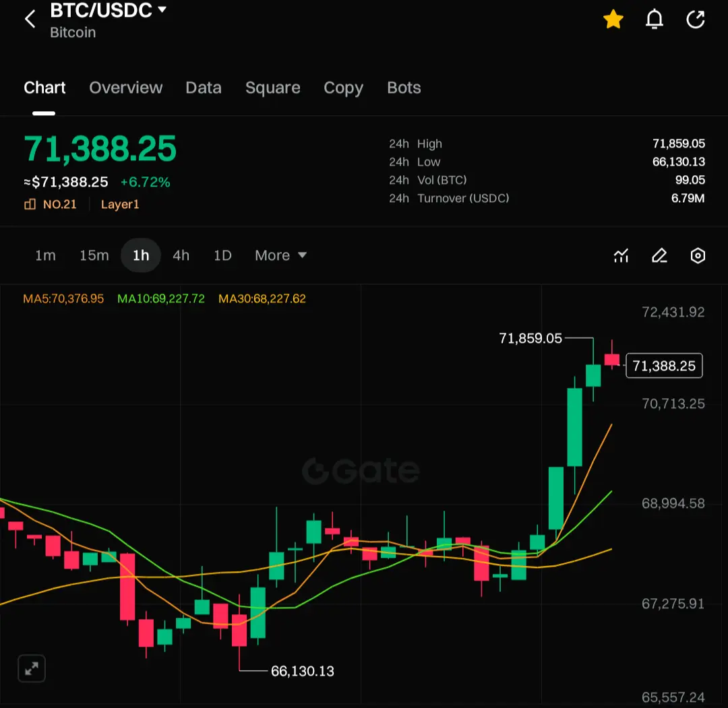
Task: Activate the drawing pencil tool
Action: pyautogui.click(x=659, y=255)
